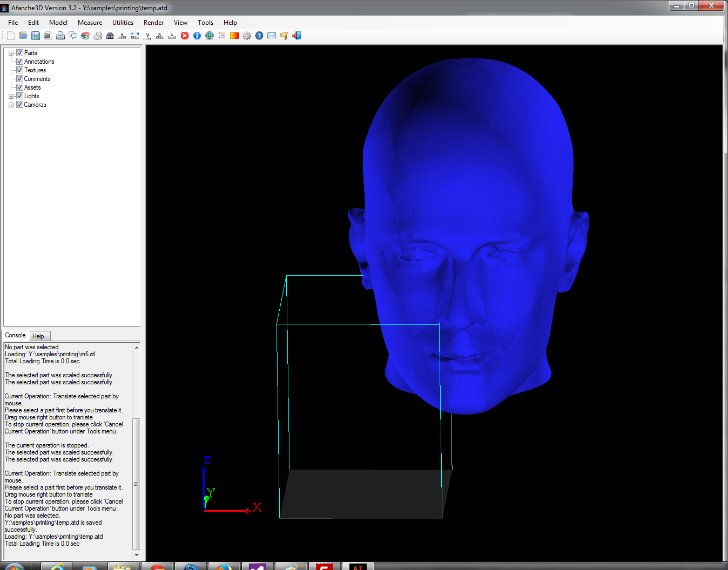Open the blue info icon
728x570 pixels.
coord(197,36)
